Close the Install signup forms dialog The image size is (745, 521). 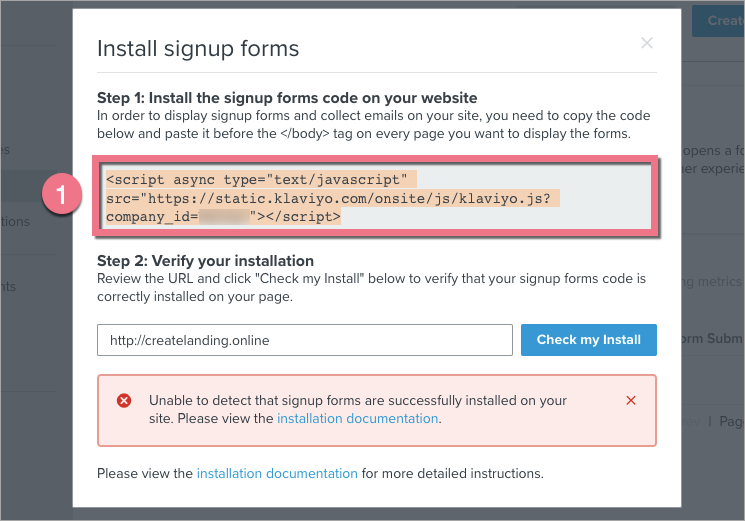point(647,43)
